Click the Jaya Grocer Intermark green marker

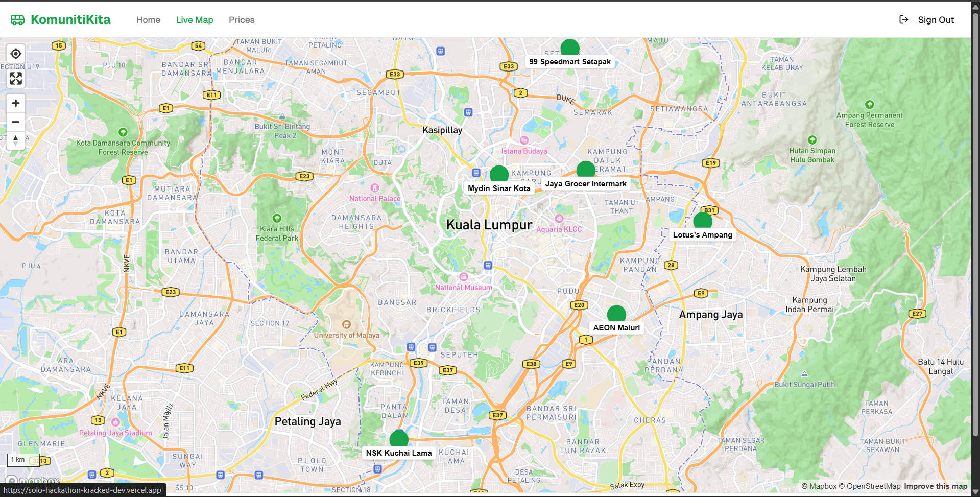pyautogui.click(x=586, y=170)
